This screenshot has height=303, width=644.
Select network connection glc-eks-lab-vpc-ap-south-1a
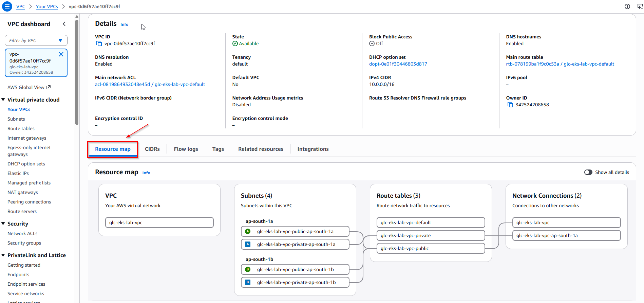[x=567, y=235]
